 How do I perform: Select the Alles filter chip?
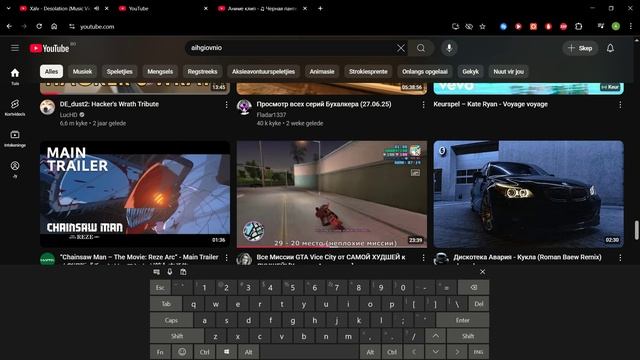click(51, 71)
